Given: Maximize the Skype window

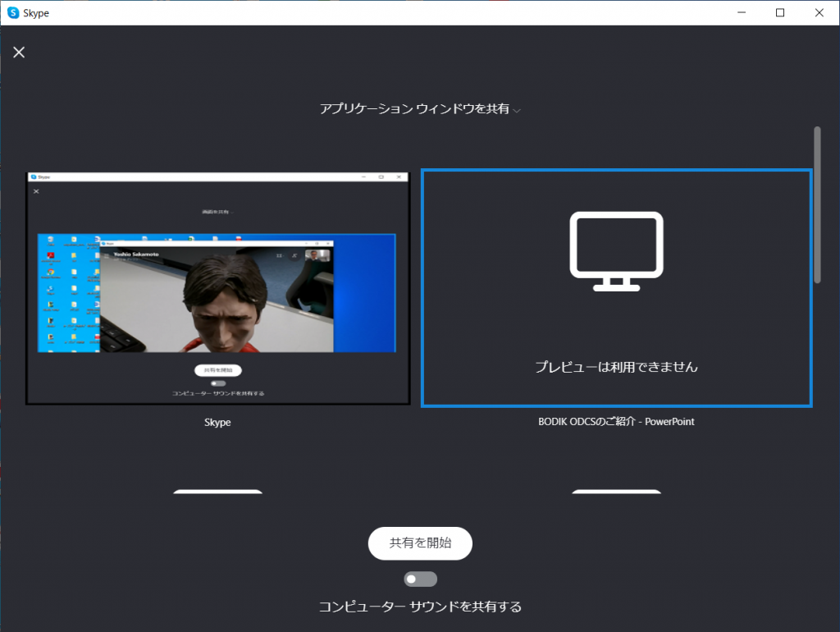Looking at the screenshot, I should pos(780,12).
